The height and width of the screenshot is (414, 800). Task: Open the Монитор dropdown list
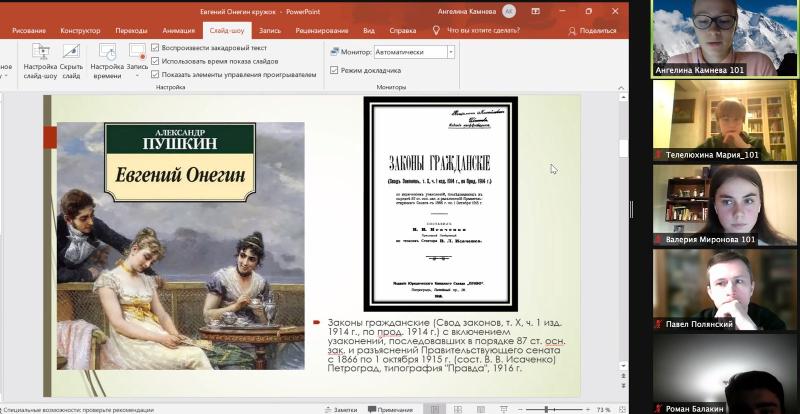451,52
